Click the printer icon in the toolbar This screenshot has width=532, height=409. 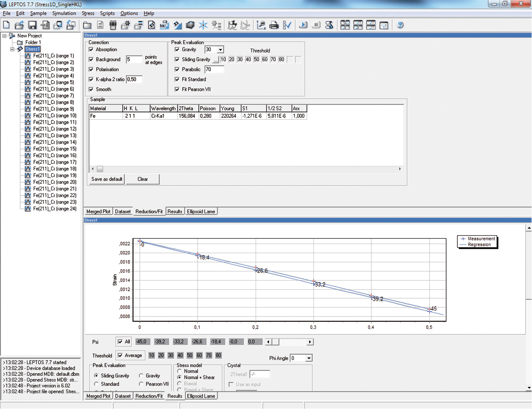click(x=274, y=25)
